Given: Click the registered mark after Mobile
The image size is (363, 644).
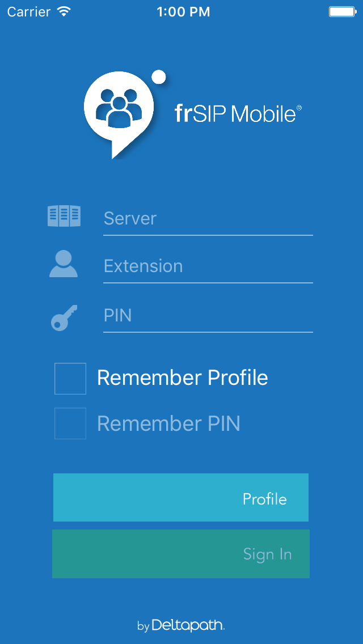Looking at the screenshot, I should click(299, 108).
